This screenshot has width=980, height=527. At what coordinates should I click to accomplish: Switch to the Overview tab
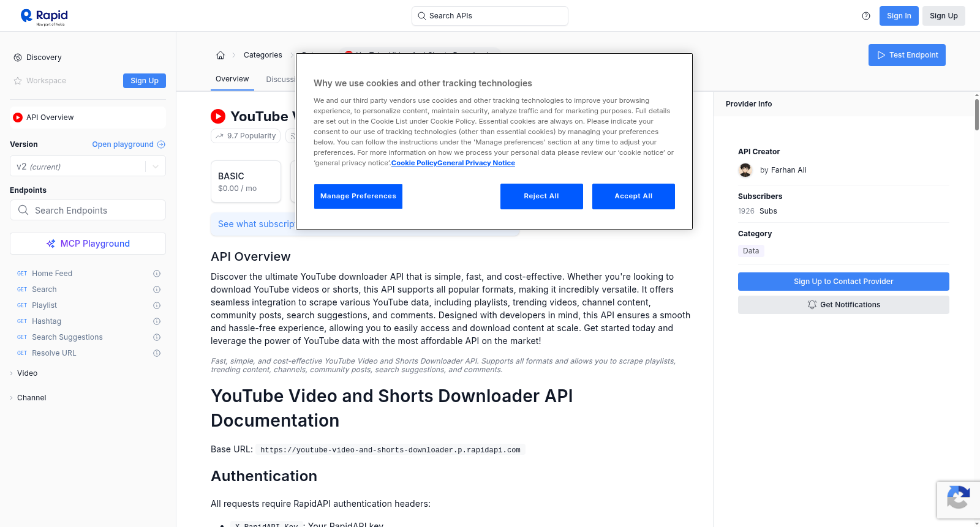coord(232,79)
